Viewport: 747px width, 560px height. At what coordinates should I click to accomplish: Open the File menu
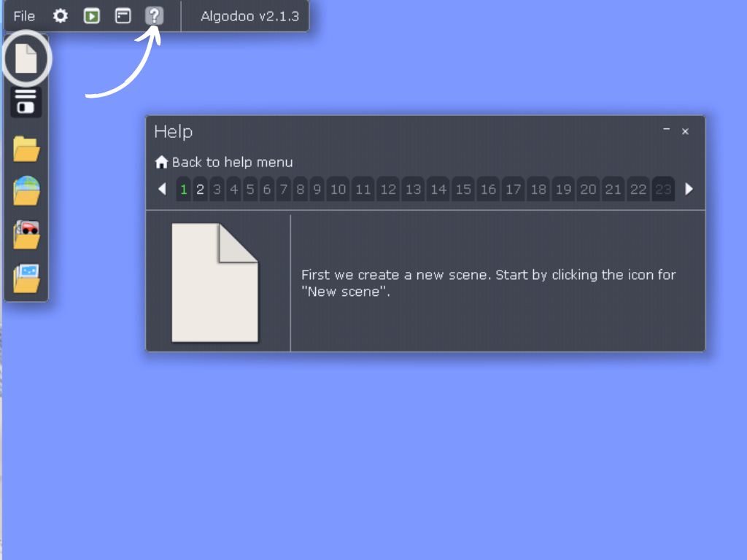pos(23,15)
